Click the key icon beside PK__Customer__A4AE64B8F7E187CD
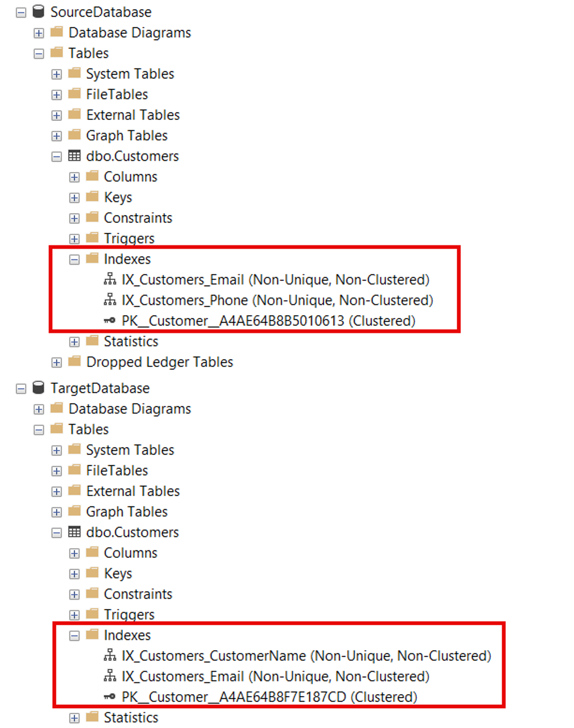This screenshot has width=574, height=728. pos(110,696)
